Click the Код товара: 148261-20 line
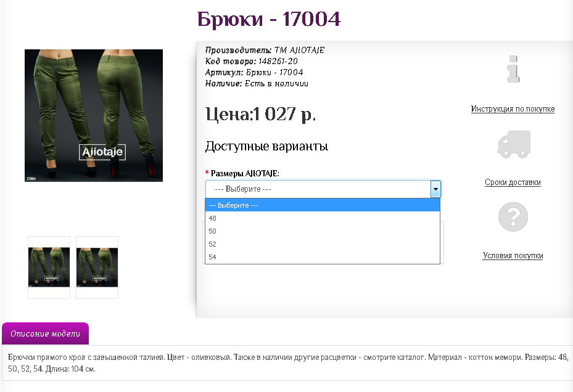Viewport: 573px width, 392px height. coord(252,61)
